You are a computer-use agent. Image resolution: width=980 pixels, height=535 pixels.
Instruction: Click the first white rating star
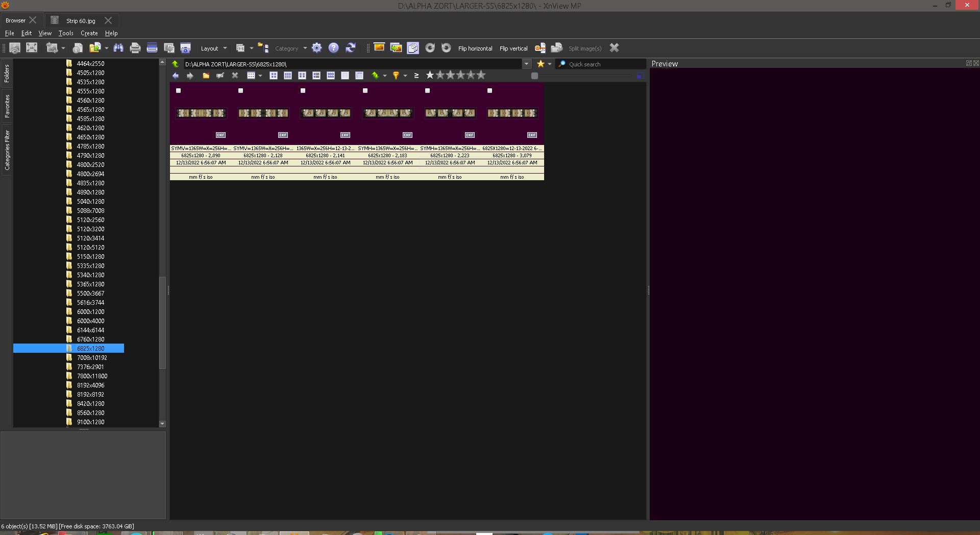click(430, 75)
